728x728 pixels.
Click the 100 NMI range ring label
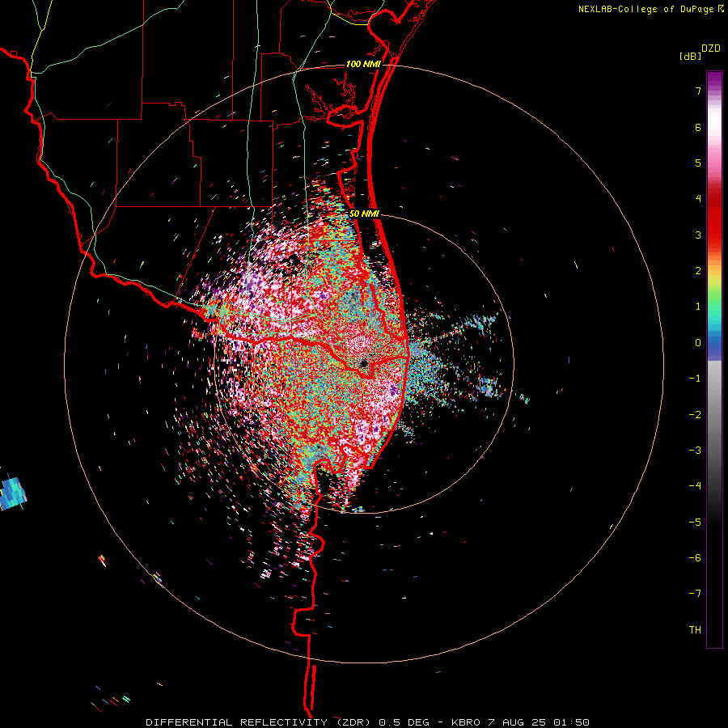363,64
